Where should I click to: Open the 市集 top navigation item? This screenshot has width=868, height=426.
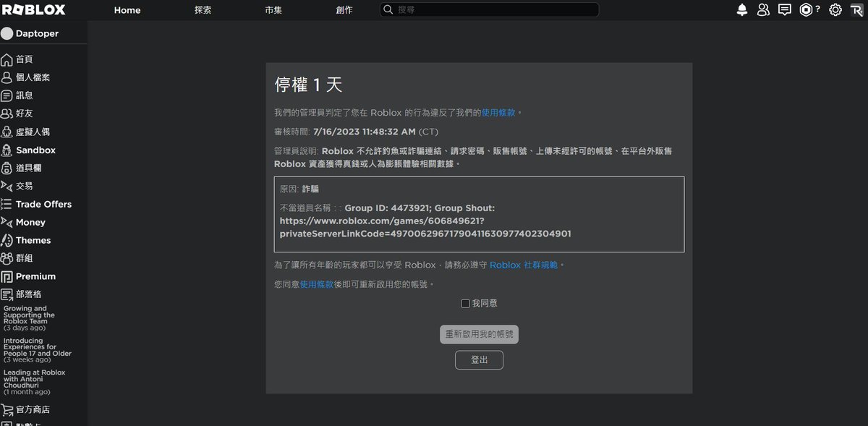coord(274,10)
